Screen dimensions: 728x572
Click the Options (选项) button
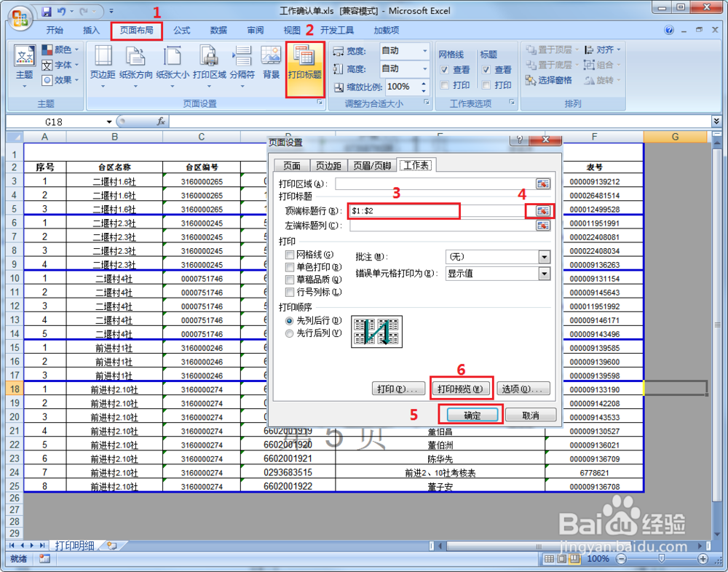tap(523, 389)
